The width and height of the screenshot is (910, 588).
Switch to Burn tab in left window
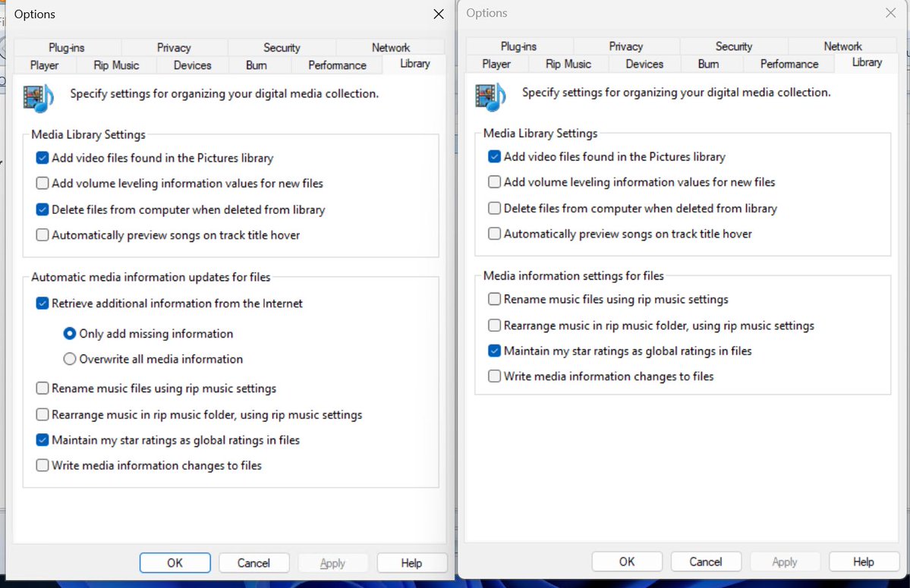(x=257, y=65)
